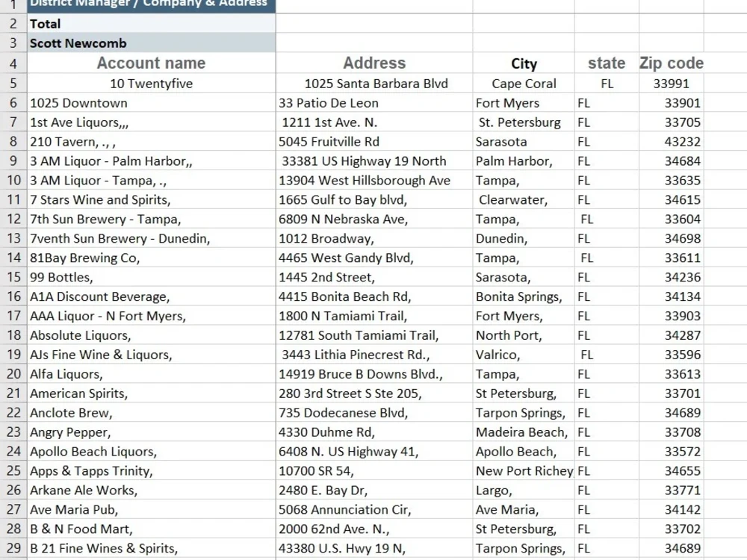Select row header number 12
Screen dimensions: 747x560
tap(13, 219)
